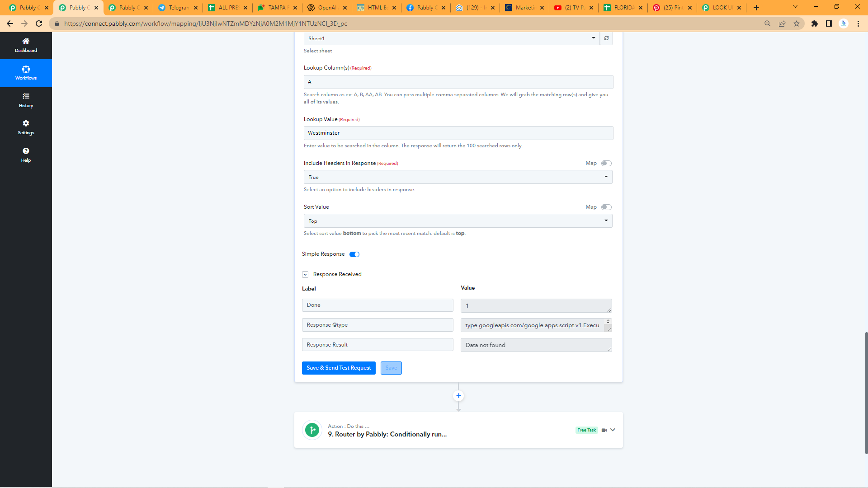Viewport: 868px width, 488px height.
Task: Switch to the TAMPA tab
Action: (x=278, y=8)
